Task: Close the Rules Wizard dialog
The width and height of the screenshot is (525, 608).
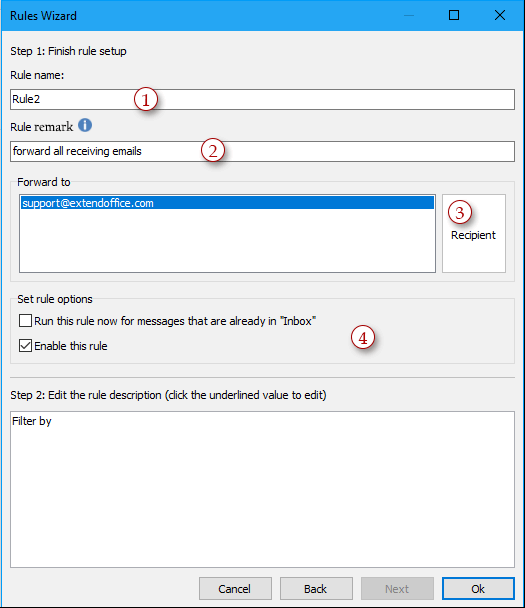Action: 500,15
